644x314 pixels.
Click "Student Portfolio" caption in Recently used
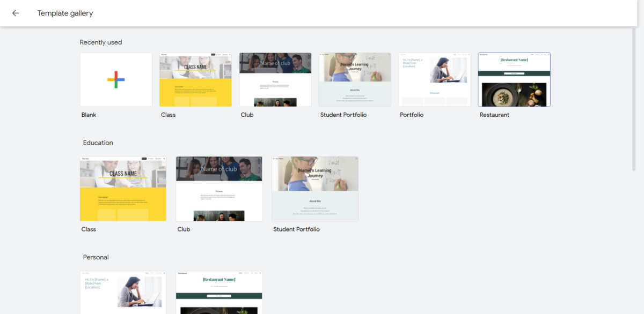pos(343,115)
